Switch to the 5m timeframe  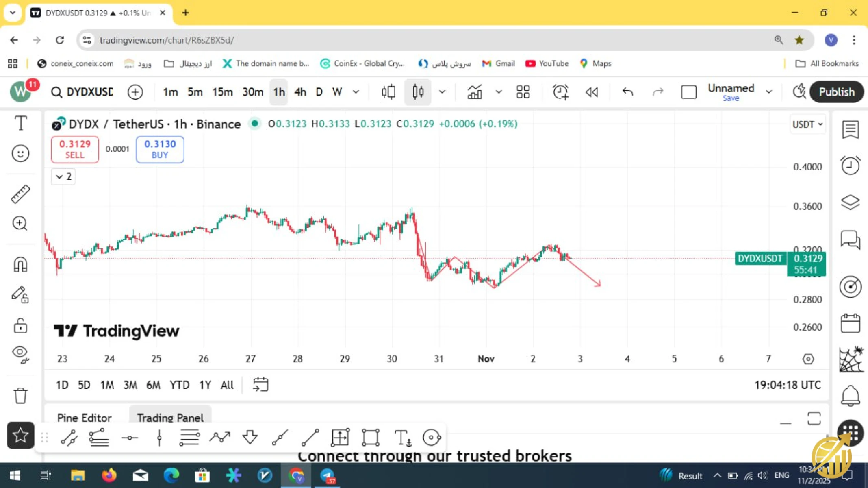pyautogui.click(x=195, y=92)
